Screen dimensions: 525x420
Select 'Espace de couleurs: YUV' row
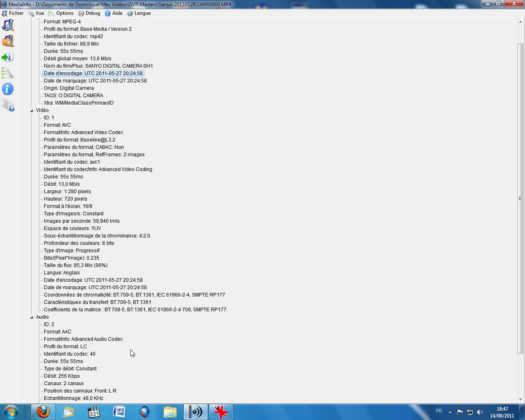(72, 228)
